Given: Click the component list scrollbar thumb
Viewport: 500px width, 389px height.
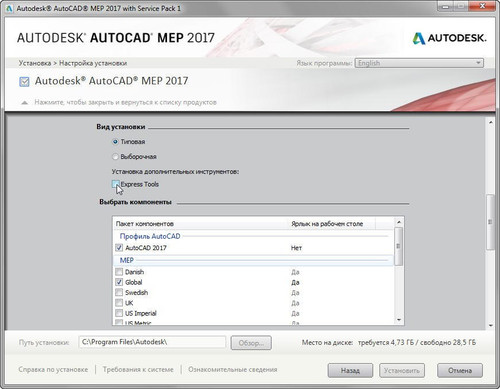Looking at the screenshot, I should point(398,246).
